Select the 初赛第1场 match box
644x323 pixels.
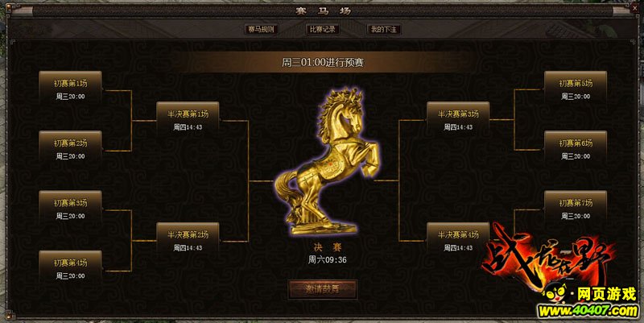[70, 87]
